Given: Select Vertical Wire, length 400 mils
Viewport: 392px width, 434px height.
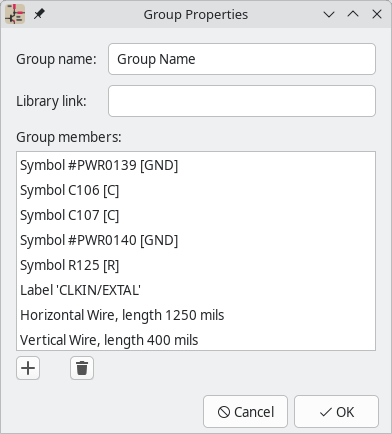Looking at the screenshot, I should pyautogui.click(x=196, y=339).
